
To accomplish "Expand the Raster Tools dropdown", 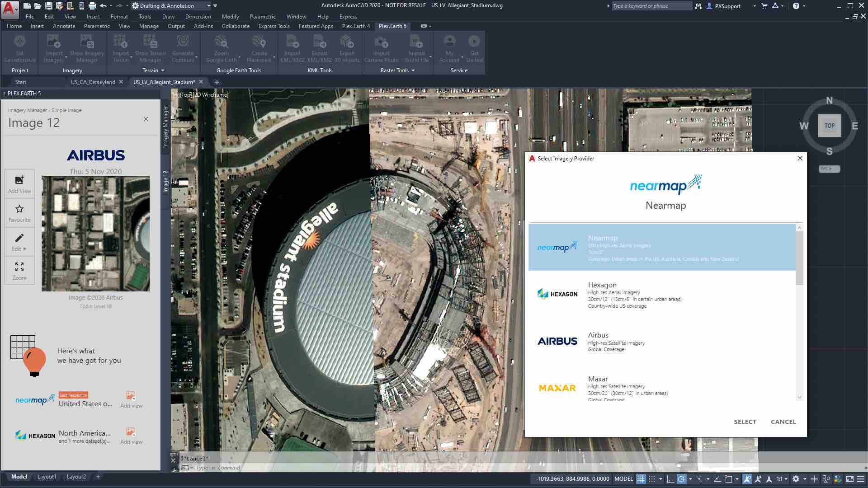I will 413,70.
